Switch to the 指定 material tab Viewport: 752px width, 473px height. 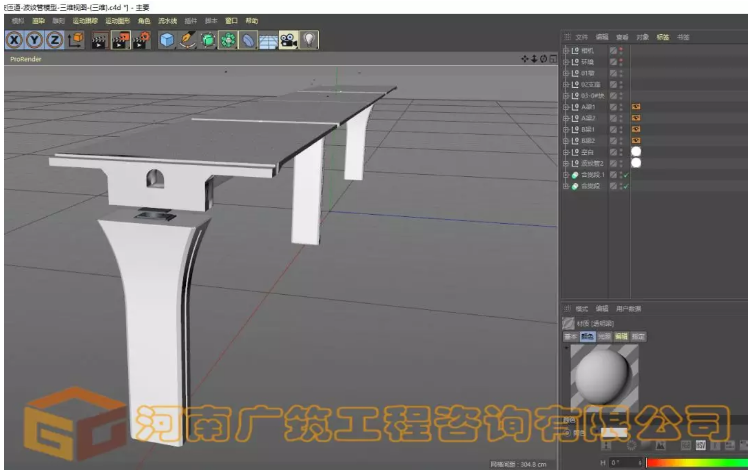point(638,337)
